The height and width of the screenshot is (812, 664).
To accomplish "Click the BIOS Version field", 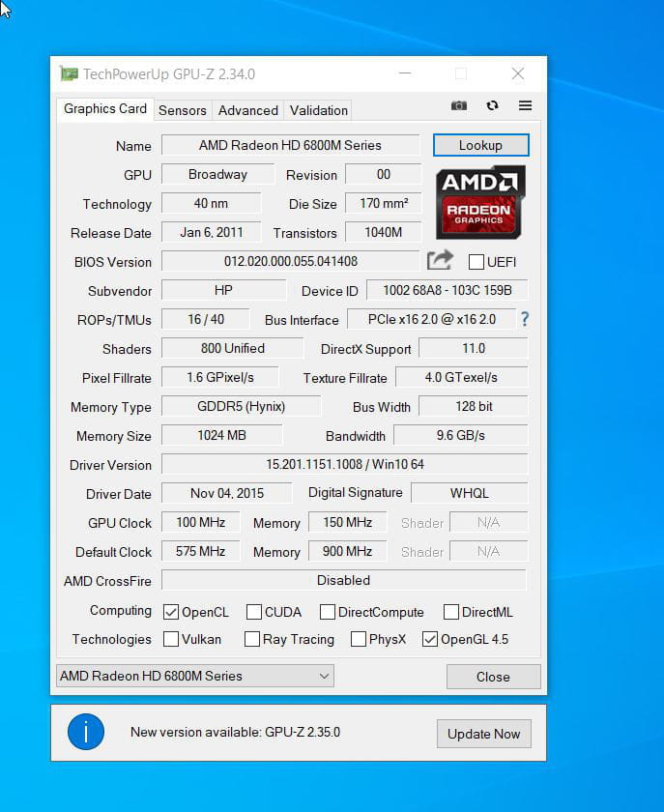I will [x=291, y=261].
